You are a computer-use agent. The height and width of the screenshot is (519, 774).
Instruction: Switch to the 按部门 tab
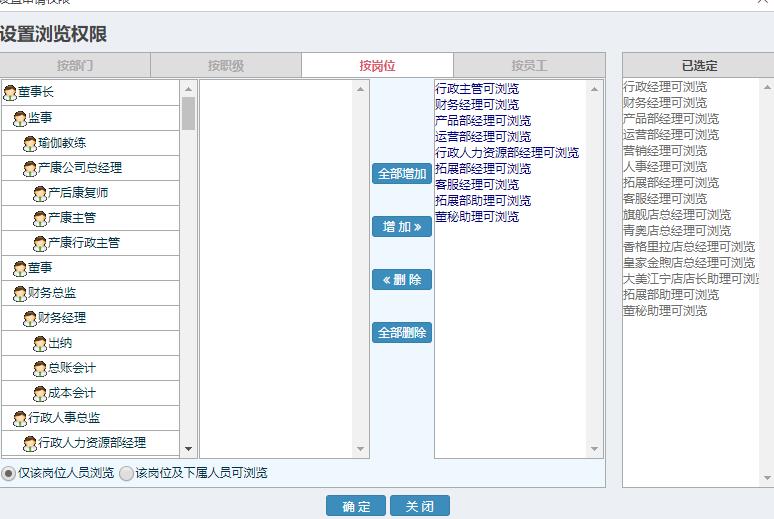(75, 66)
